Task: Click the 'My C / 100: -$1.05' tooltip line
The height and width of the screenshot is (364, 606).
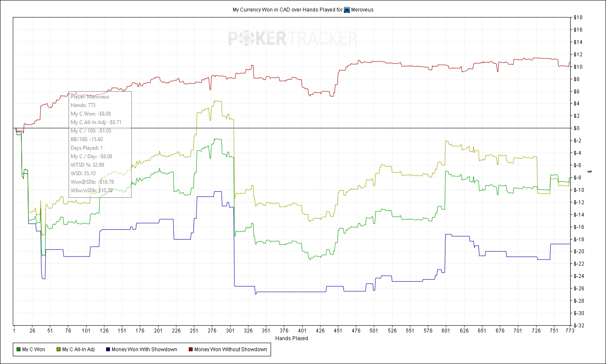Action: pos(91,131)
